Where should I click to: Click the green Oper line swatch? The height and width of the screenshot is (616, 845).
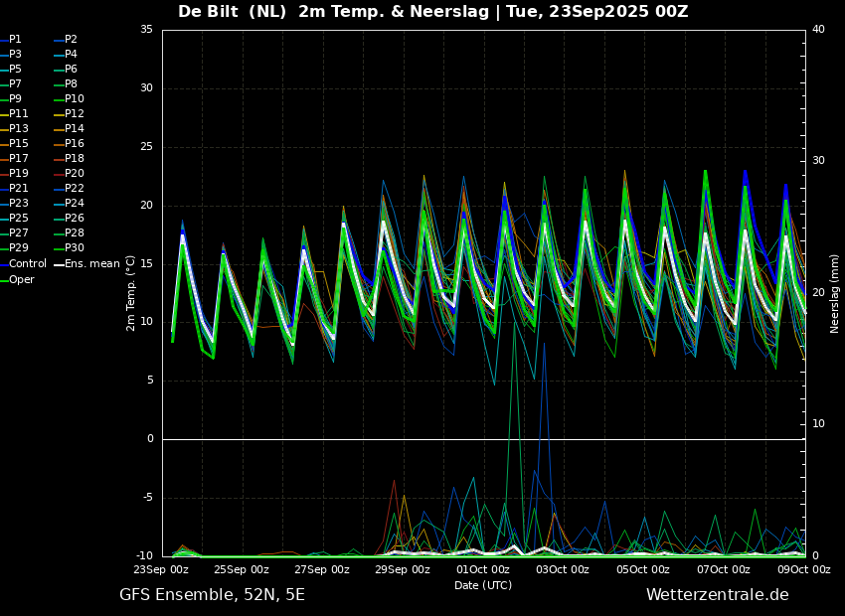(4, 280)
